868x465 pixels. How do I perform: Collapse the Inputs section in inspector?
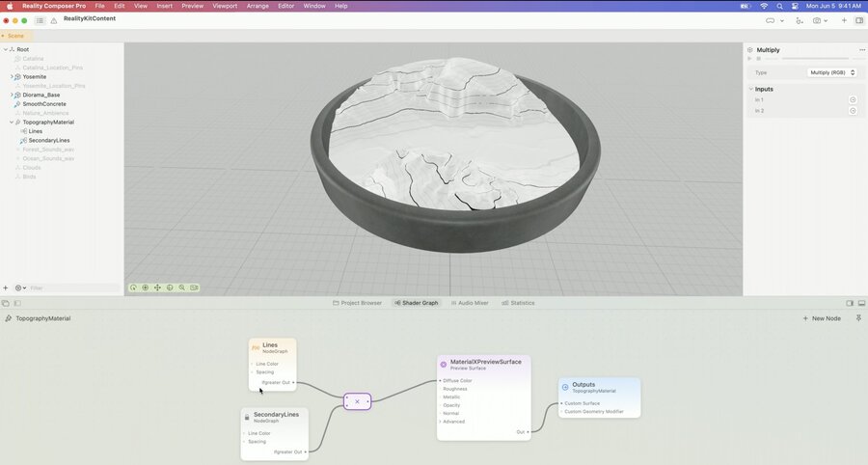pyautogui.click(x=751, y=89)
